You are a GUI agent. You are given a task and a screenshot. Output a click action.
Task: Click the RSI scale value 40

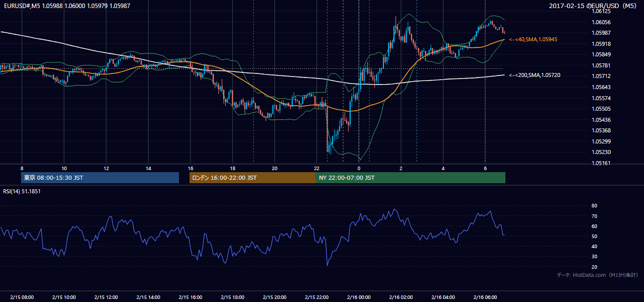595,246
